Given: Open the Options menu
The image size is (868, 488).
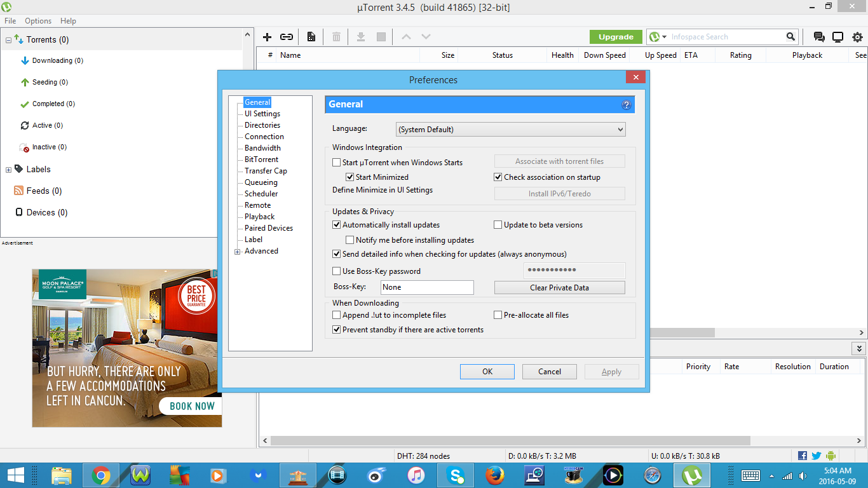Looking at the screenshot, I should click(38, 21).
